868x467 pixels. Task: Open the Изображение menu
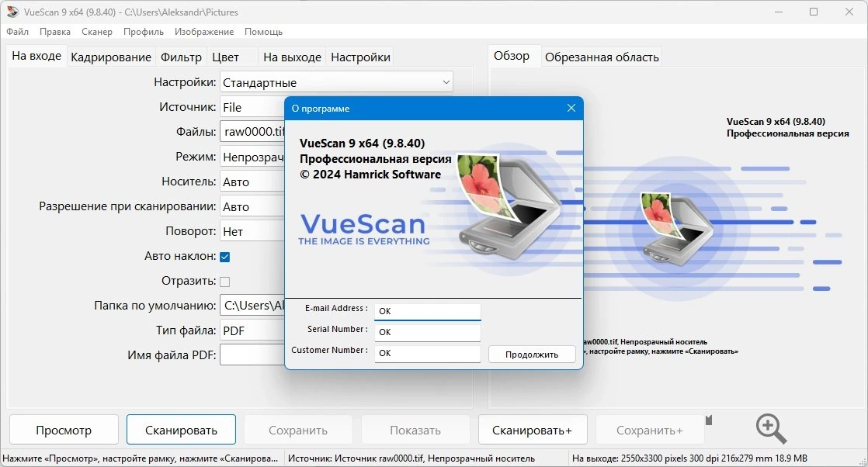(x=204, y=32)
